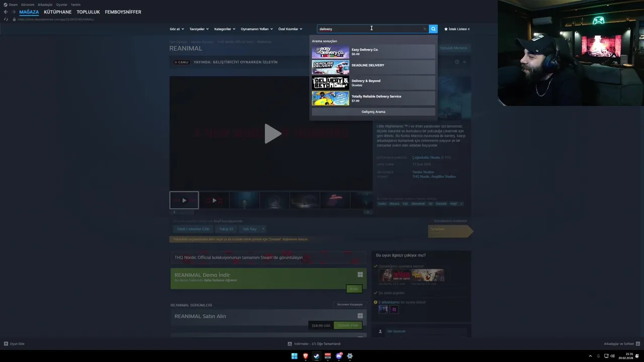The width and height of the screenshot is (644, 362).
Task: Click the first friend avatar wanting game
Action: pos(383,309)
